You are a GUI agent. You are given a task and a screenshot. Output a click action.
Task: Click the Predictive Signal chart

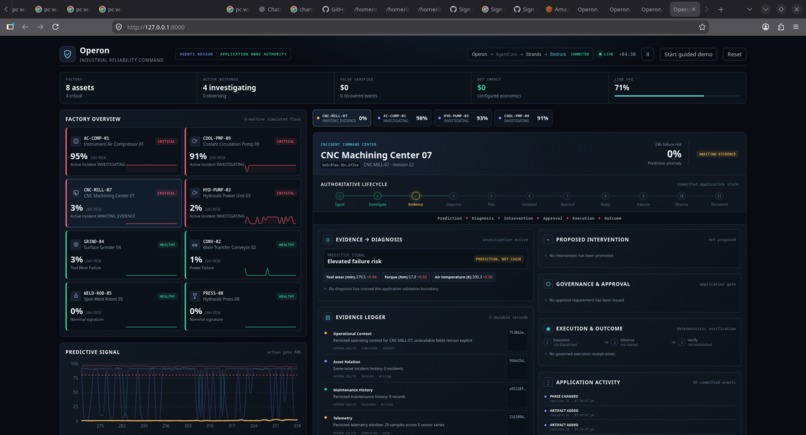(184, 394)
